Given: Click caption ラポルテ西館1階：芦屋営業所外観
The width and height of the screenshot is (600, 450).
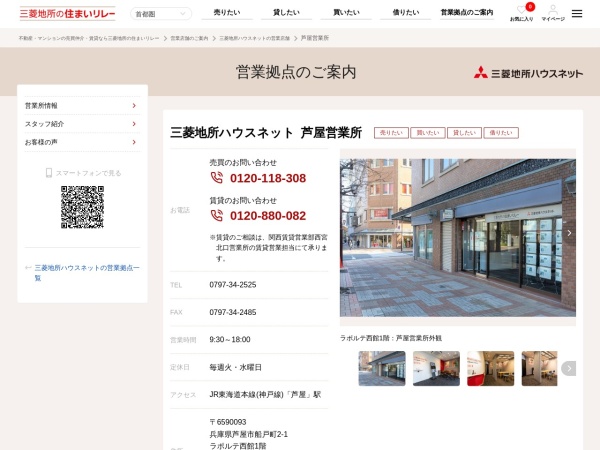Looking at the screenshot, I should click(x=391, y=338).
